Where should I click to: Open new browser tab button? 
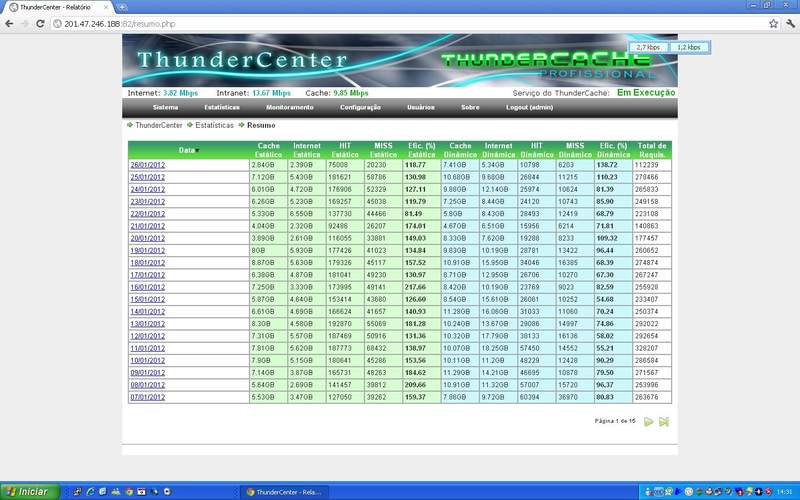122,7
